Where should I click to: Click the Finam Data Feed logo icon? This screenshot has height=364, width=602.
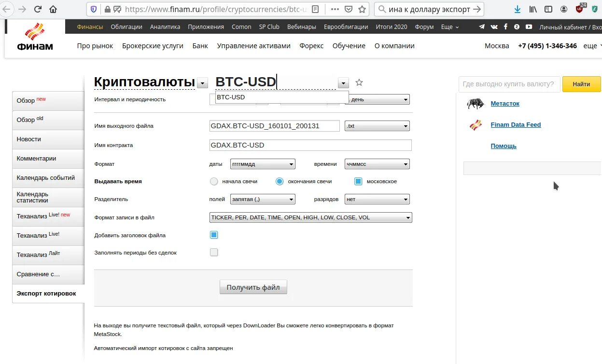[476, 125]
